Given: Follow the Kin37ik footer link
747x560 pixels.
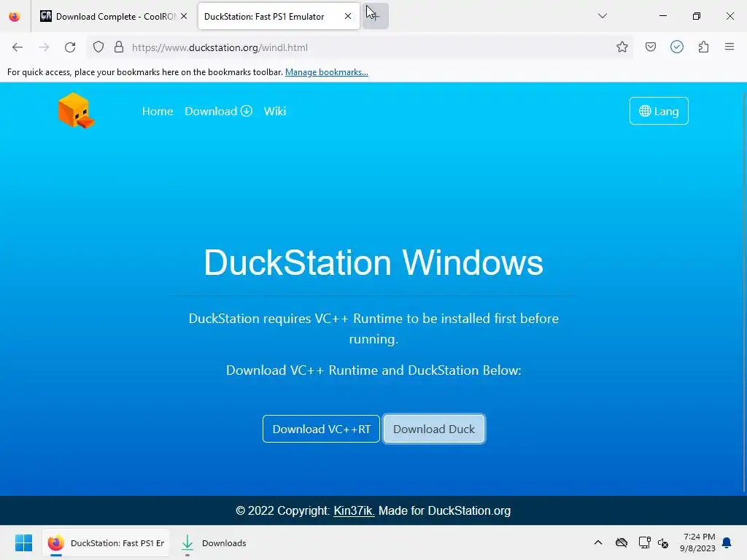Looking at the screenshot, I should (354, 510).
